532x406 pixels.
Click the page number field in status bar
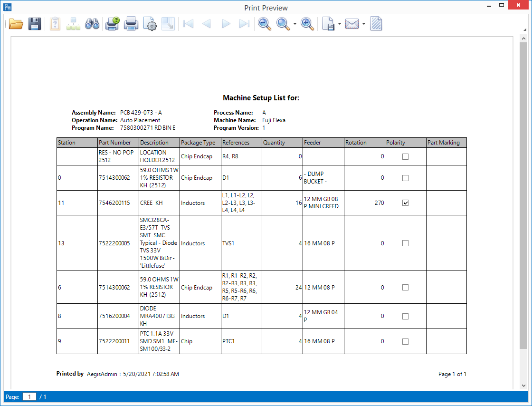coord(29,396)
